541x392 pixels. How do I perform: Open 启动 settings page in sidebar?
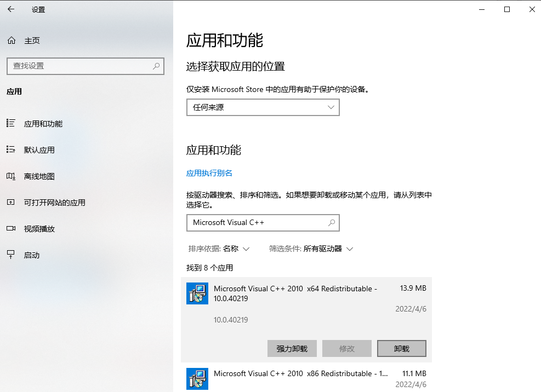click(x=32, y=255)
